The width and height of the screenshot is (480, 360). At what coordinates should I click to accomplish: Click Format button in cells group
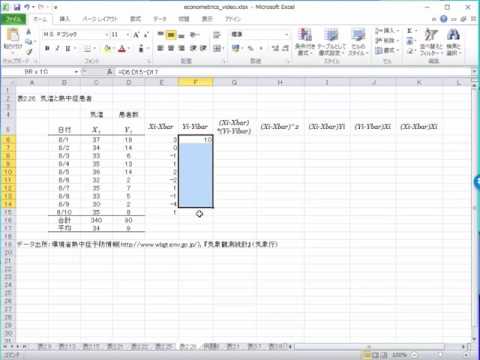tap(387, 51)
